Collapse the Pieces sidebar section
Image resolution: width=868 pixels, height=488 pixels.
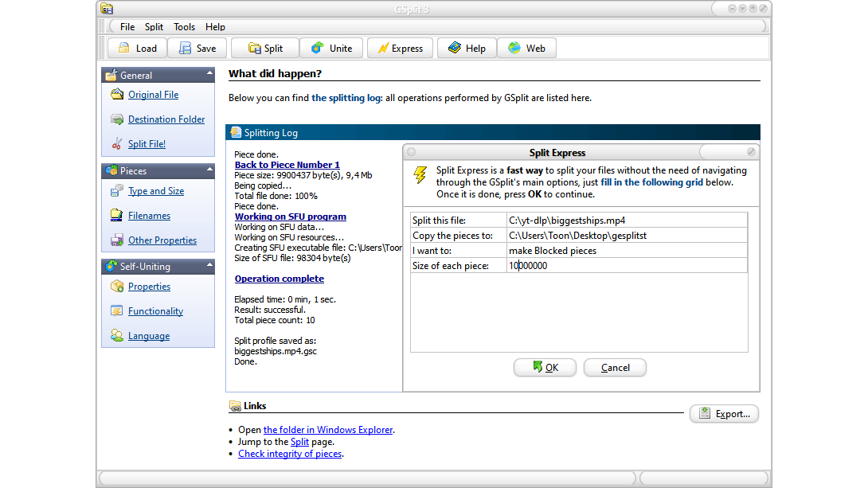209,170
